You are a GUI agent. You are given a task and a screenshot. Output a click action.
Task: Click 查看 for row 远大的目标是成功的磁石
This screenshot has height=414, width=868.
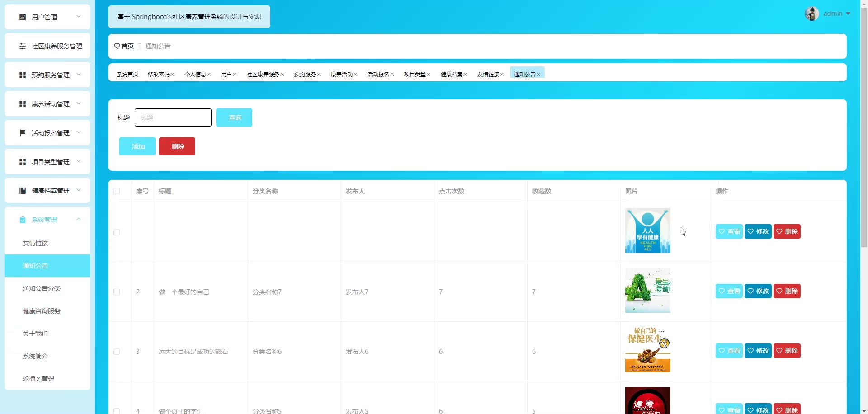pyautogui.click(x=729, y=351)
